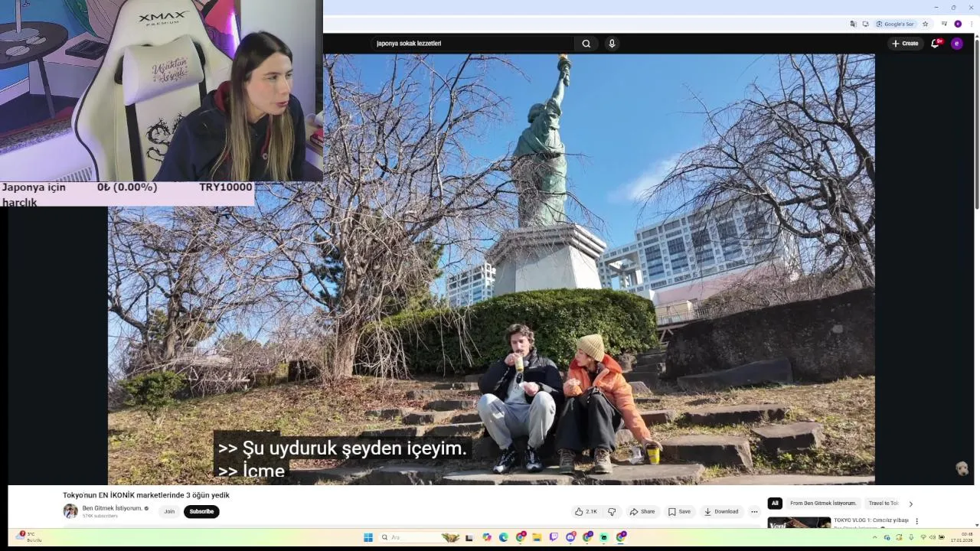The width and height of the screenshot is (980, 551).
Task: Open Ben Gitmek İstiyorum channel avatar
Action: click(70, 511)
